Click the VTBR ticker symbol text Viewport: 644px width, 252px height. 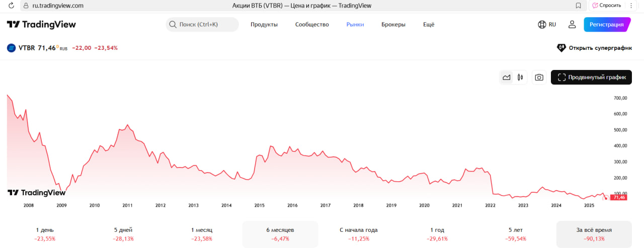[27, 48]
